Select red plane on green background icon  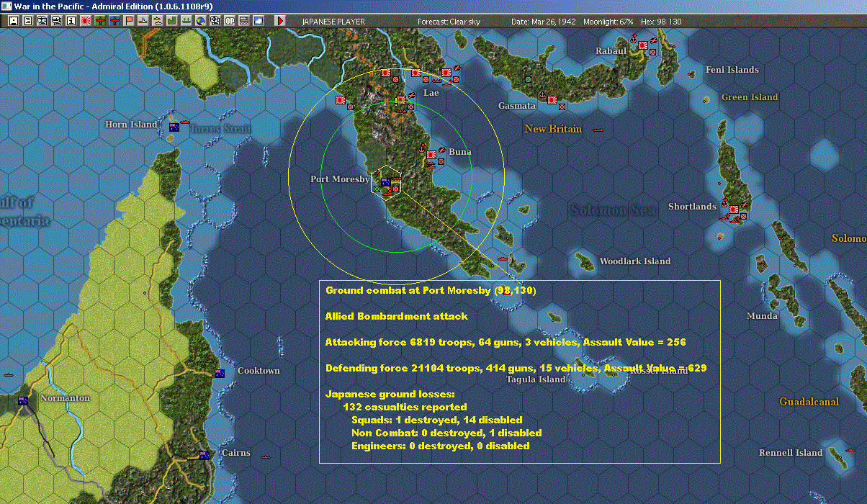[99, 21]
